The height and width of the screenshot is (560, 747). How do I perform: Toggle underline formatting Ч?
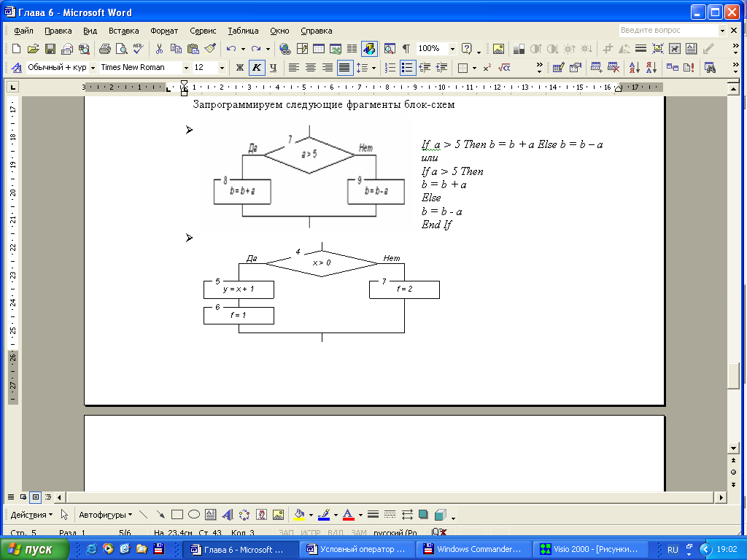273,68
